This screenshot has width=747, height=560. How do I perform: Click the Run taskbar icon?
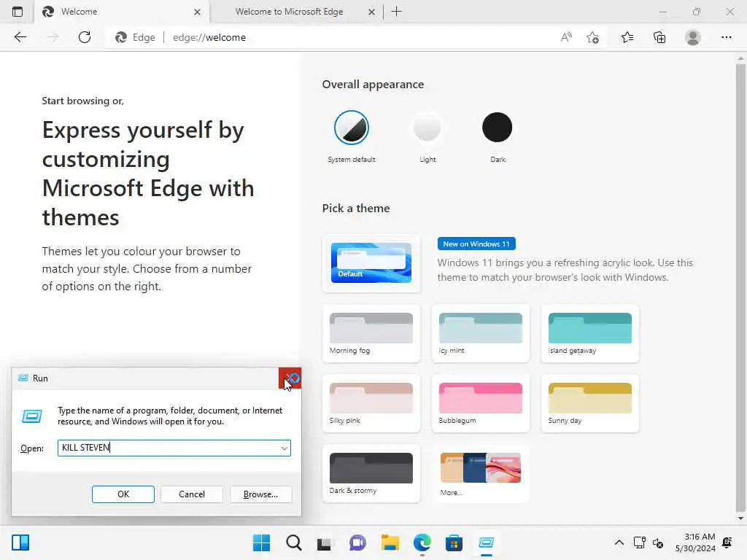coord(487,542)
